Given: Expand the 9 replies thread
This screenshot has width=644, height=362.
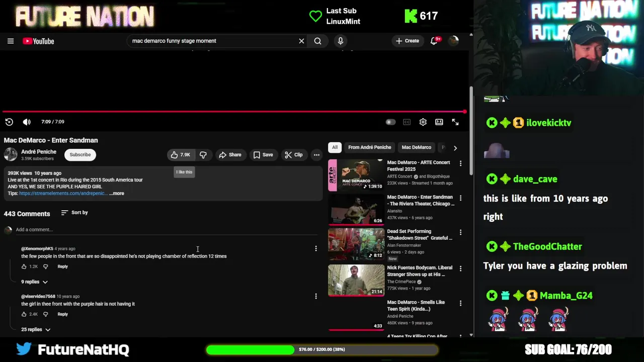Looking at the screenshot, I should point(34,282).
